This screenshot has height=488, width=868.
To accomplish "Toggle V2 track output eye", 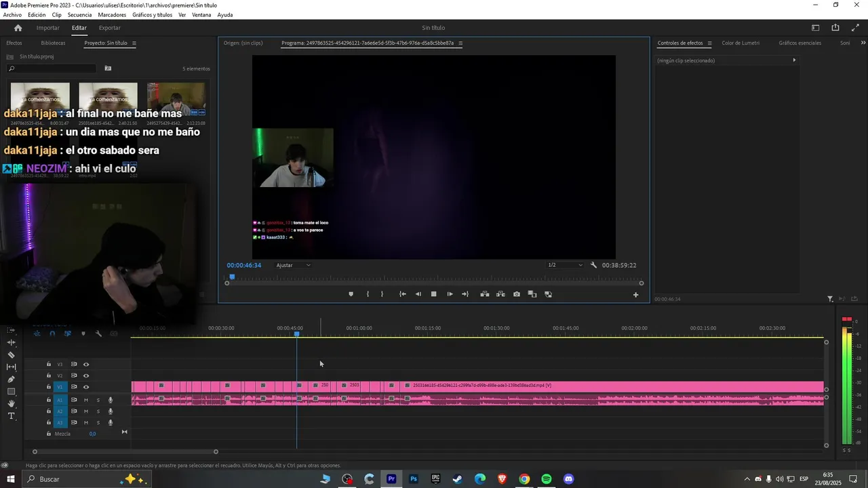I will (x=86, y=375).
